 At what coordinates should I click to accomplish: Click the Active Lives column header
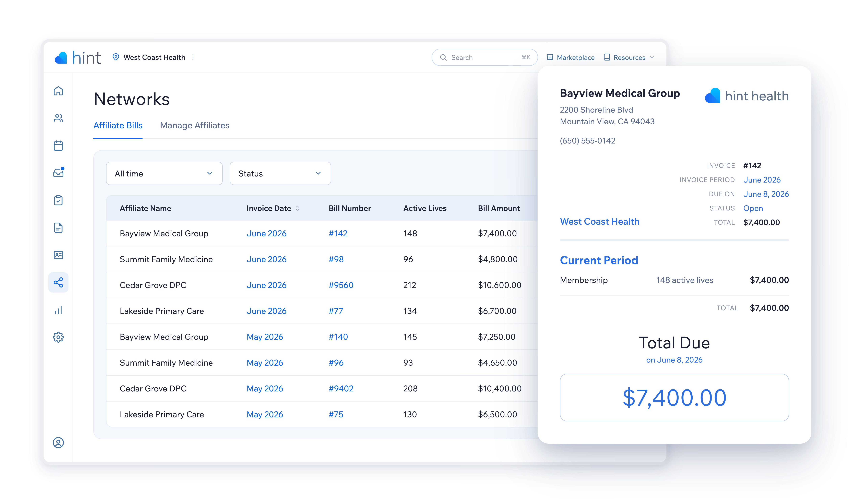pyautogui.click(x=425, y=208)
